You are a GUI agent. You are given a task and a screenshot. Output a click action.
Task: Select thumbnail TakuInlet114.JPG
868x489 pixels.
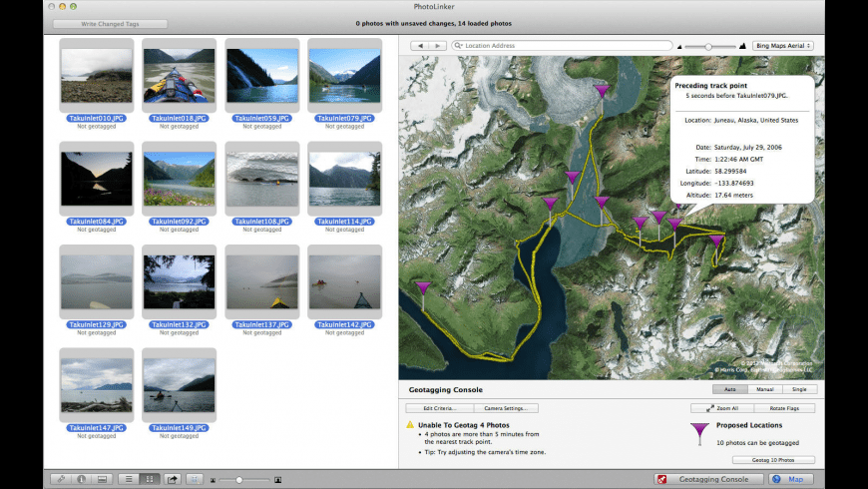click(x=345, y=179)
